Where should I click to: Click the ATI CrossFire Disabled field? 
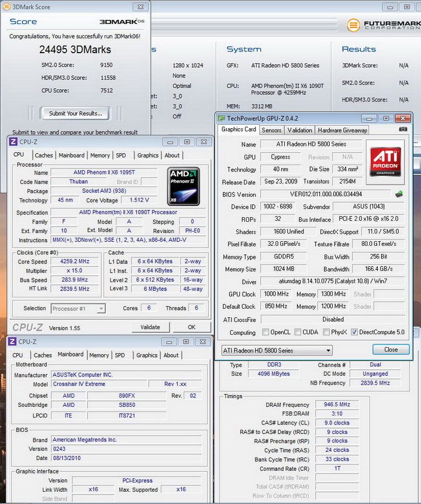click(x=333, y=319)
